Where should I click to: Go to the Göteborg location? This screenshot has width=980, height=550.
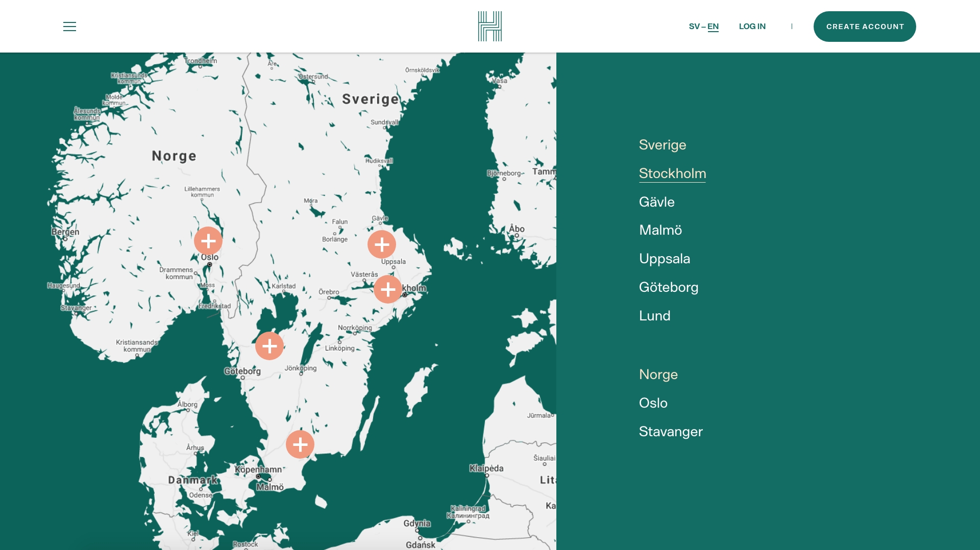pyautogui.click(x=669, y=287)
